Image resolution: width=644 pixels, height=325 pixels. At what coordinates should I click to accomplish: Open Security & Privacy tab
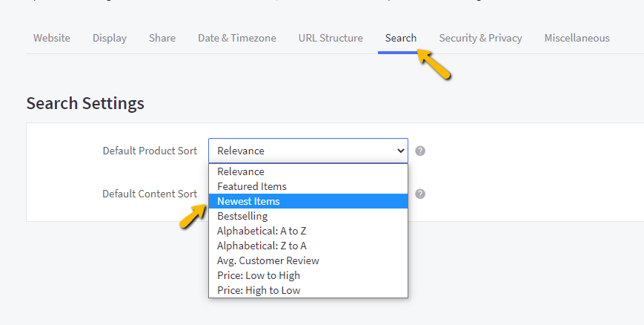(x=480, y=38)
